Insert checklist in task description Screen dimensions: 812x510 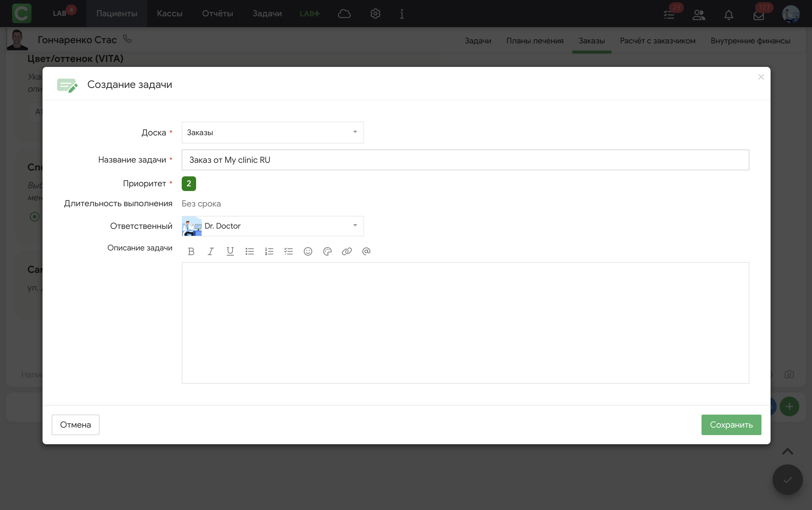coord(288,251)
